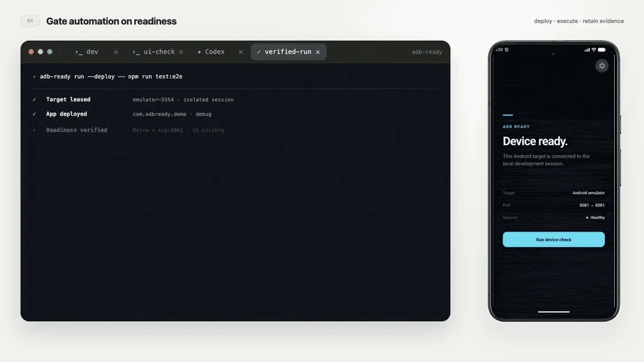Viewport: 644px width, 362px height.
Task: Click the phone signal bars icon
Action: click(x=587, y=49)
